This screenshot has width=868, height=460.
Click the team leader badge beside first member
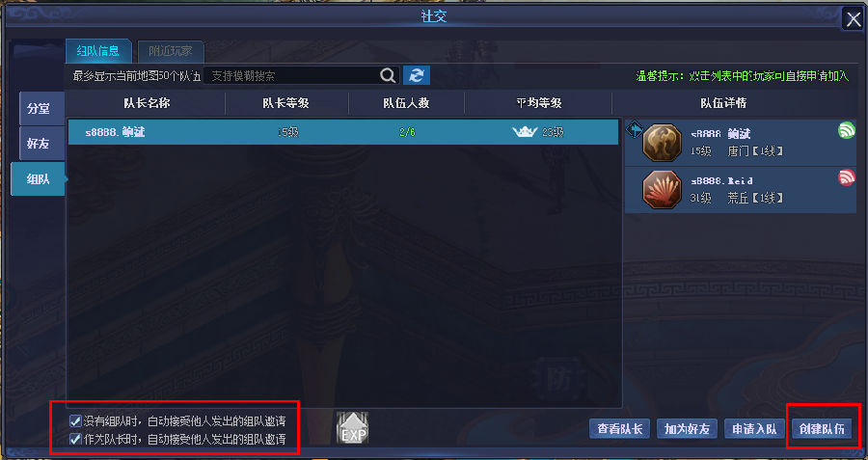pos(634,130)
